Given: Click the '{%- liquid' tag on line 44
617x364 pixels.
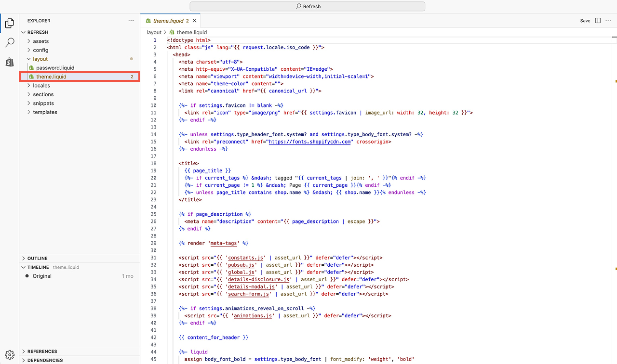Looking at the screenshot, I should [x=193, y=352].
